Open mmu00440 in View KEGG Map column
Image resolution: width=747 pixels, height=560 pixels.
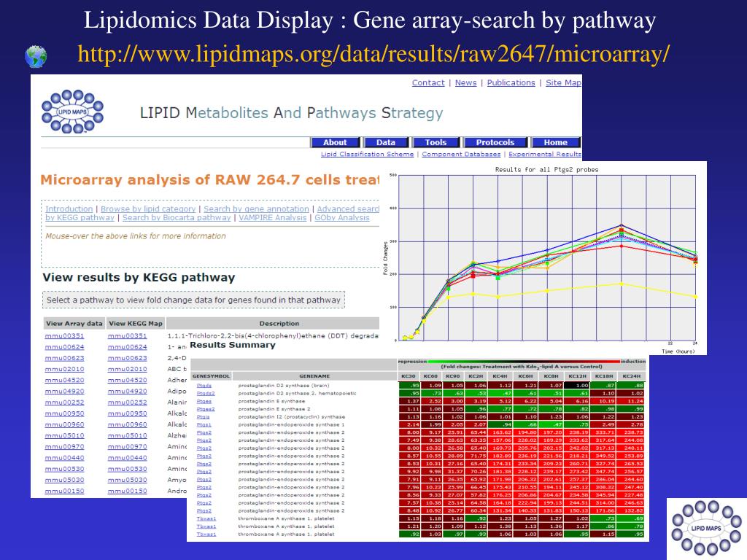pos(127,458)
